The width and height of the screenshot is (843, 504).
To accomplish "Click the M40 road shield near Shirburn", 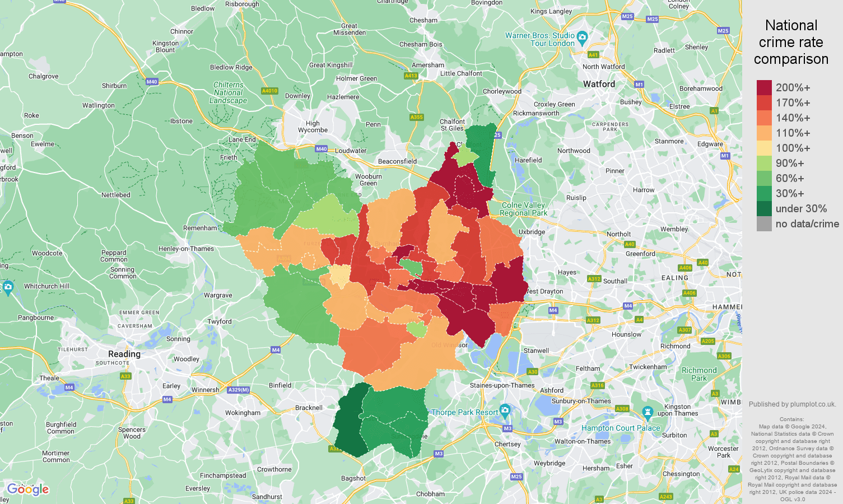I will pos(151,82).
